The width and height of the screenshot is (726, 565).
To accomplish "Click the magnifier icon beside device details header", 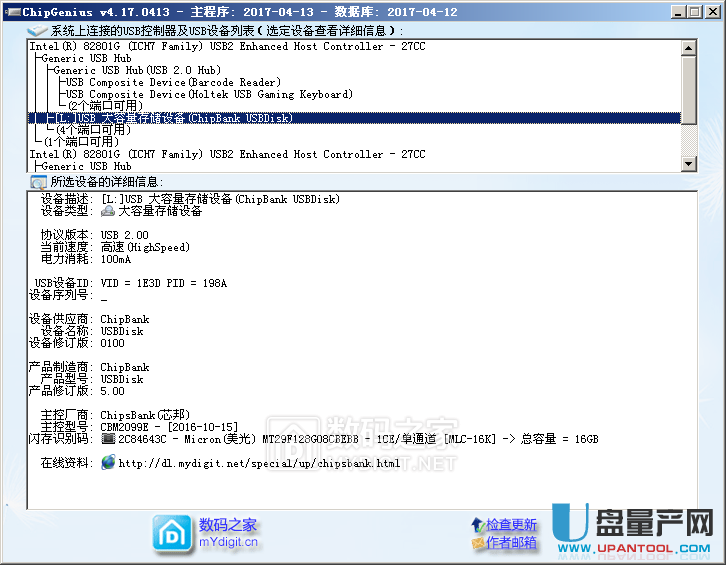I will (38, 181).
